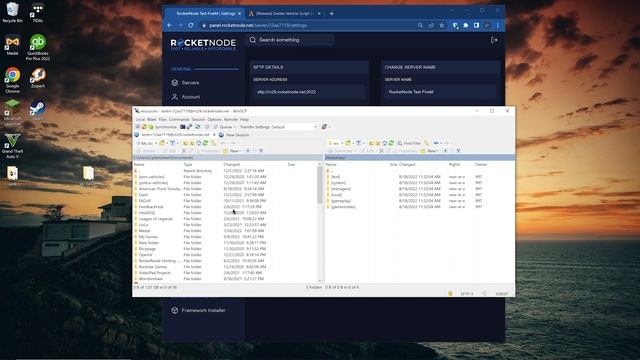Screen dimensions: 640x360
Task: Click the Search something field
Action: tap(291, 40)
